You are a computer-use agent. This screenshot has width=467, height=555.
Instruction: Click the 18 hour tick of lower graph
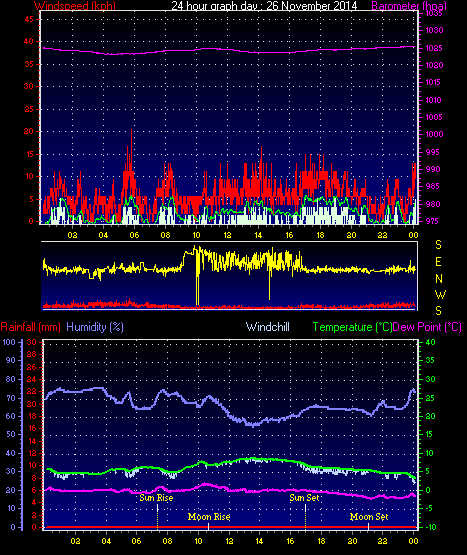coord(321,541)
